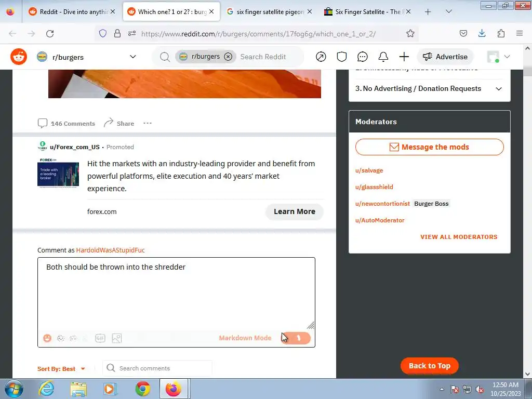532x399 pixels.
Task: Launch Internet Explorer from taskbar
Action: coord(46,389)
